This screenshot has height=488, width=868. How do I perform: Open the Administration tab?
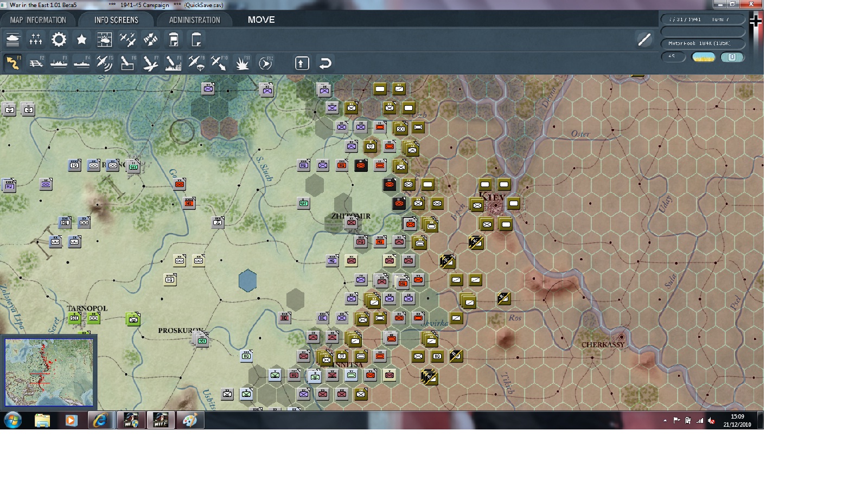click(x=194, y=20)
